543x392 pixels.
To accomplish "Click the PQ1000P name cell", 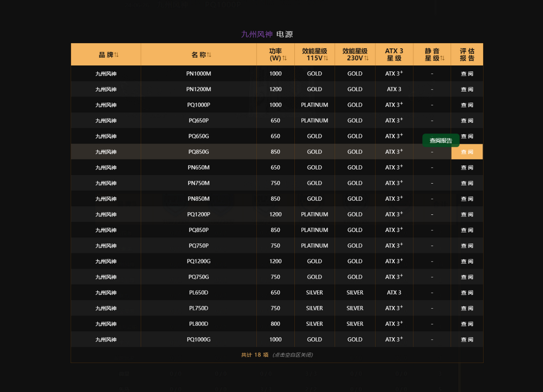I will tap(199, 105).
